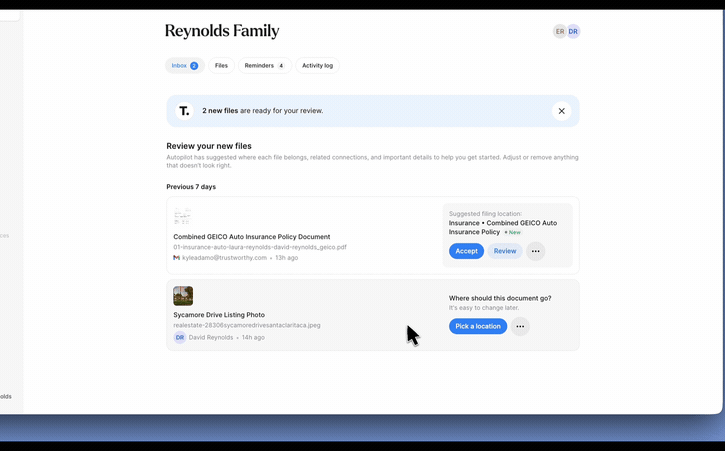Image resolution: width=725 pixels, height=451 pixels.
Task: Open more options for GEICO policy document
Action: coord(535,251)
